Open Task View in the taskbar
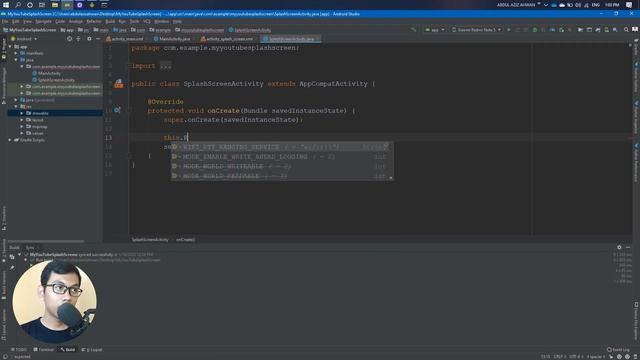Image resolution: width=640 pixels, height=360 pixels. coord(42,5)
